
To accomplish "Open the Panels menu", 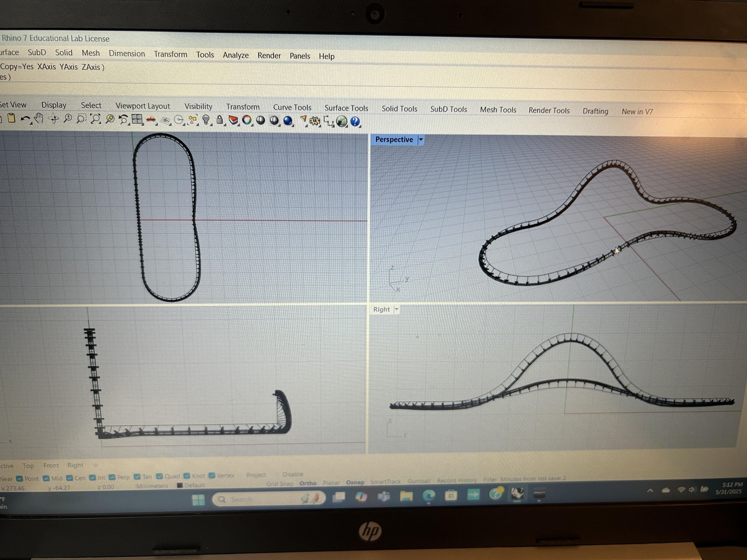I will (x=300, y=56).
